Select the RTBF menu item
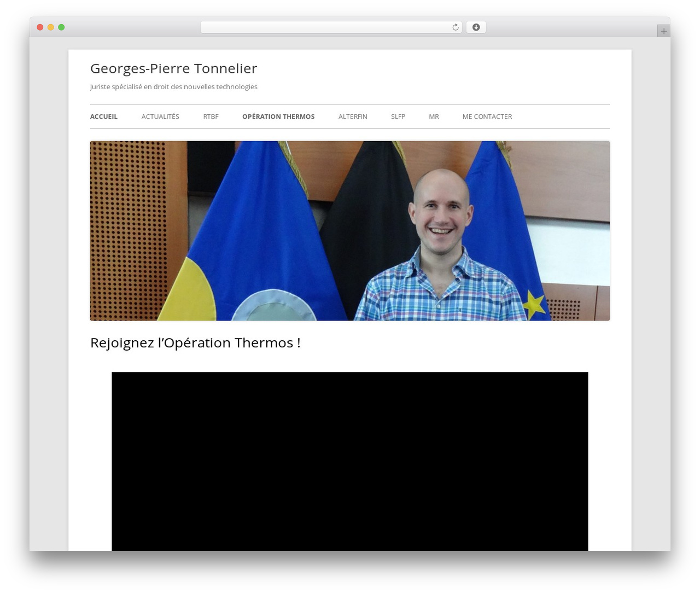Screen dimensions: 700x593 click(211, 117)
